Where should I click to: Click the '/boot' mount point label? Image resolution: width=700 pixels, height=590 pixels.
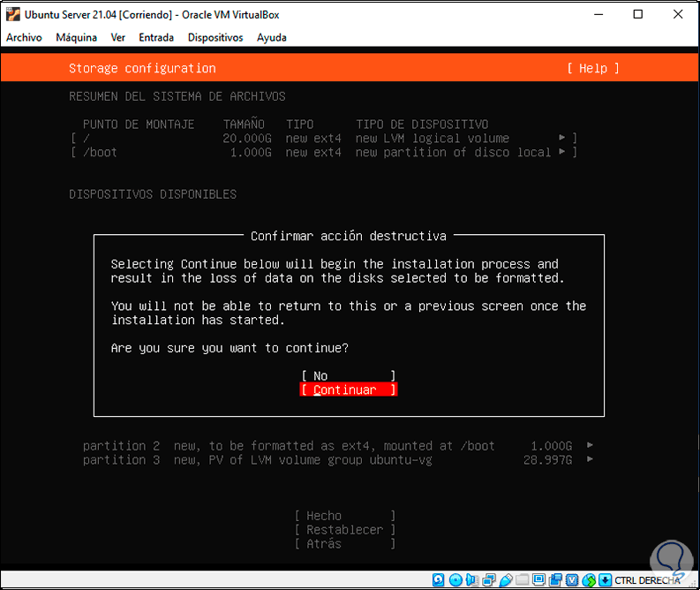(100, 152)
